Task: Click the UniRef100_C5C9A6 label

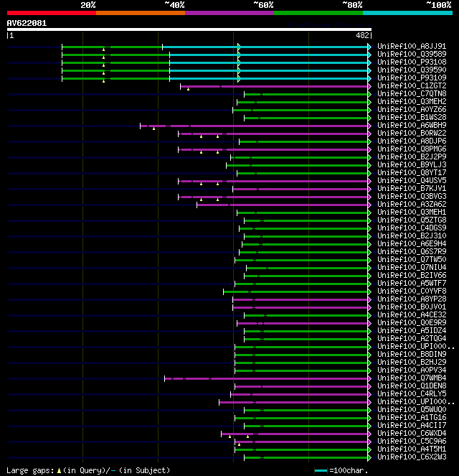Action: point(412,441)
